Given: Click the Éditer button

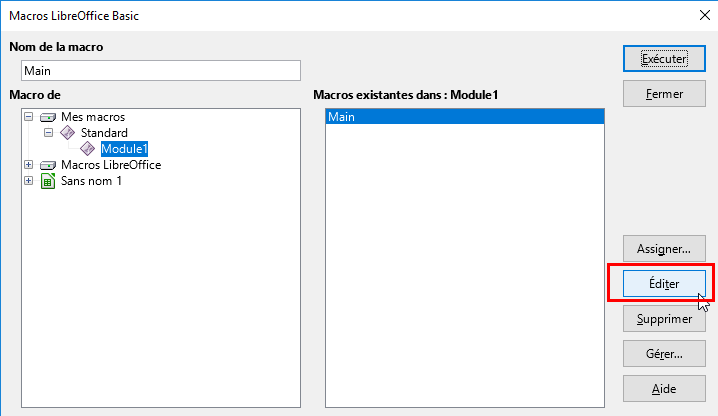Looking at the screenshot, I should tap(664, 284).
